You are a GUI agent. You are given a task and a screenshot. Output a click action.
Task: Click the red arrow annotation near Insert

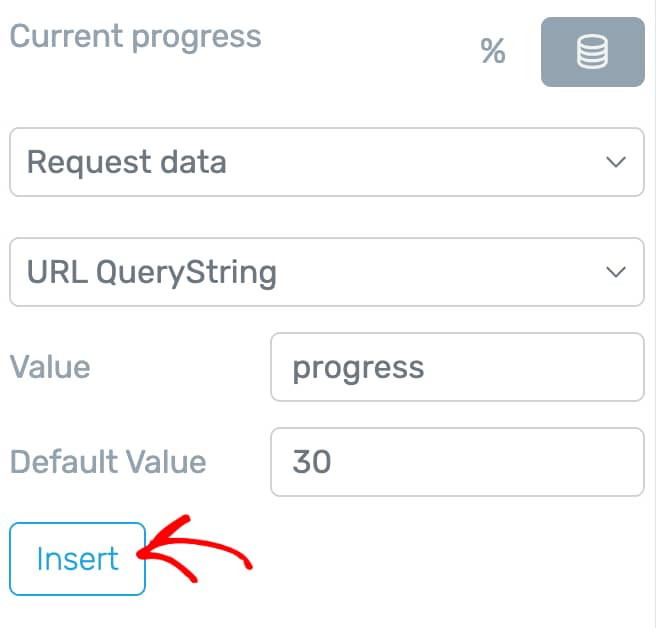(195, 549)
